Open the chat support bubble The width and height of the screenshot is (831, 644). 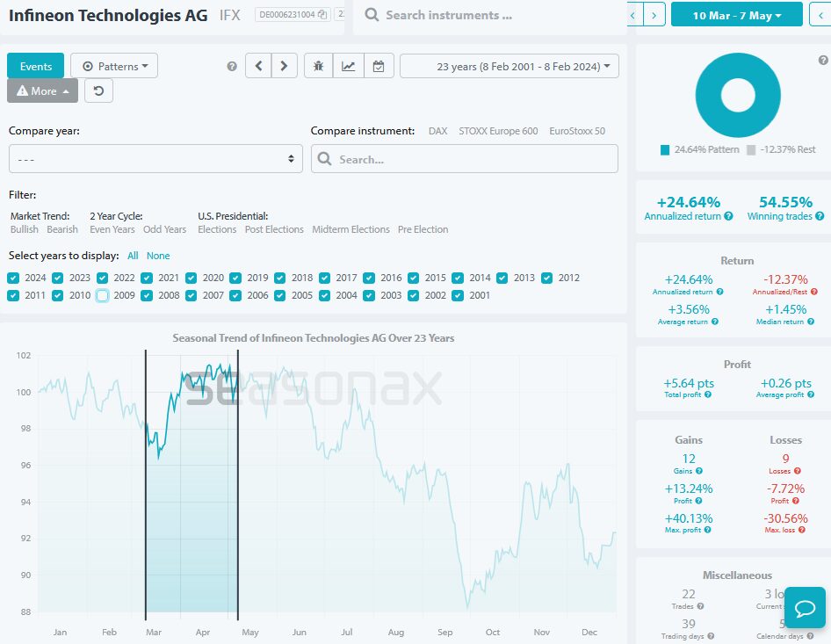pos(805,608)
